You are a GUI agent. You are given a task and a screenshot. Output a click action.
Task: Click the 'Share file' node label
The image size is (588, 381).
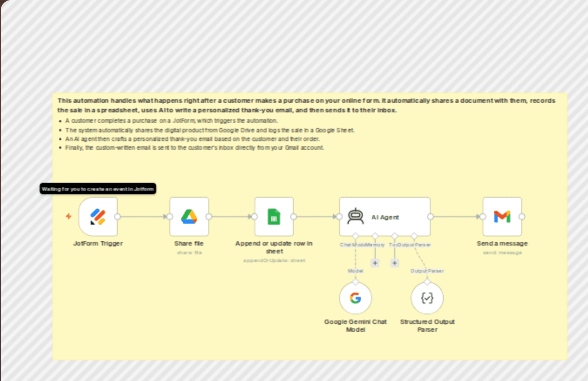coord(189,243)
